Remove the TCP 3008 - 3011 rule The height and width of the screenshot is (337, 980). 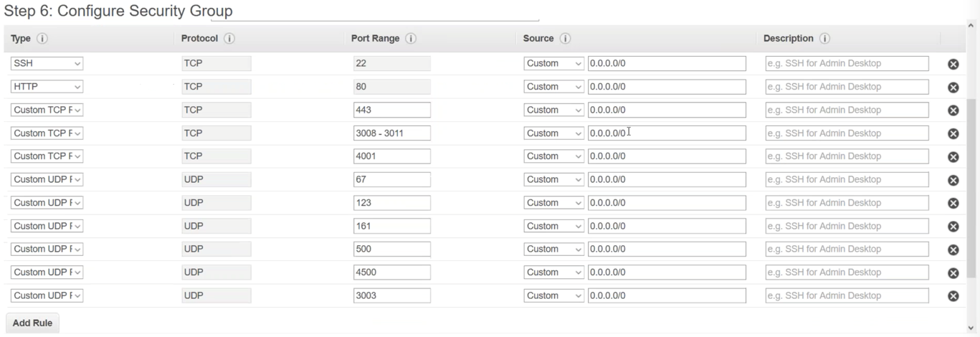pos(953,134)
